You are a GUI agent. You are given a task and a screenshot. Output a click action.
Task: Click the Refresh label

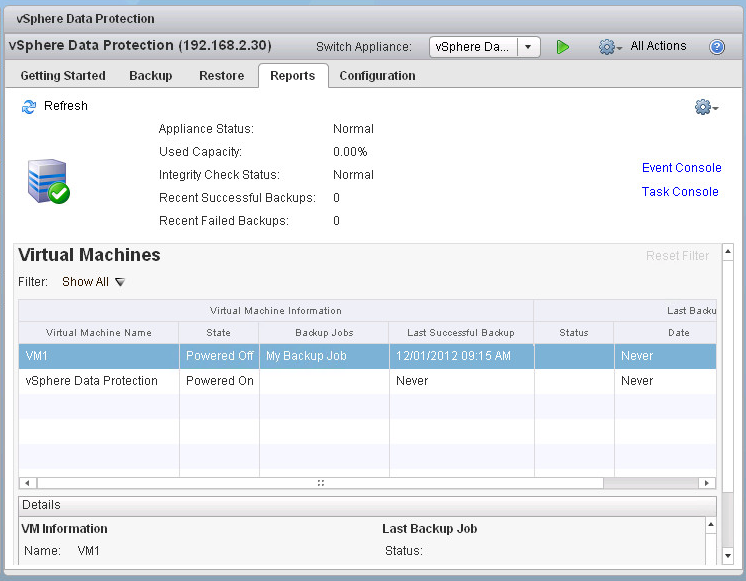tap(66, 106)
